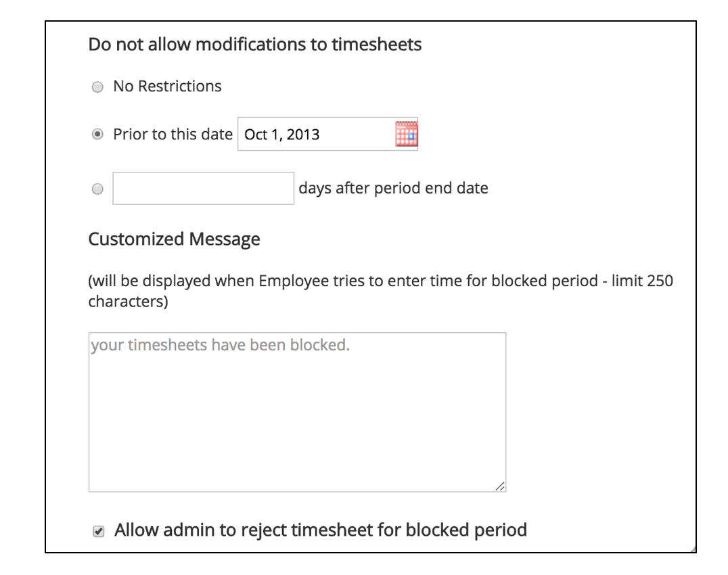The height and width of the screenshot is (575, 728).
Task: Click the Do not allow modifications heading
Action: (x=255, y=45)
